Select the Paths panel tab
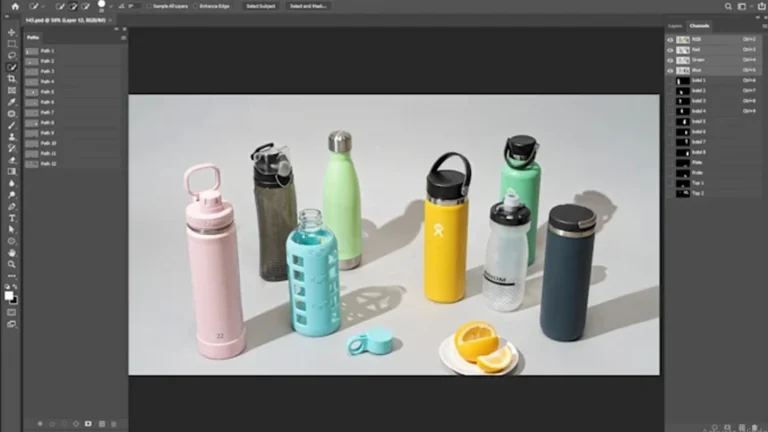Screen dimensions: 768x432 (33, 38)
